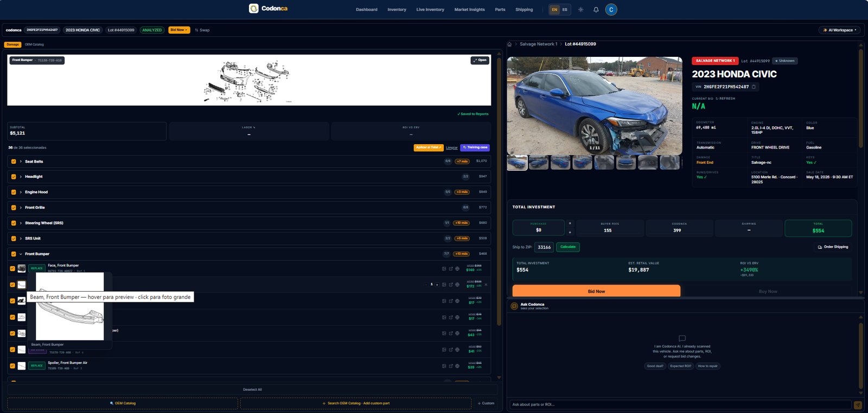This screenshot has width=868, height=413.
Task: Open Shipping nav item
Action: click(x=524, y=10)
